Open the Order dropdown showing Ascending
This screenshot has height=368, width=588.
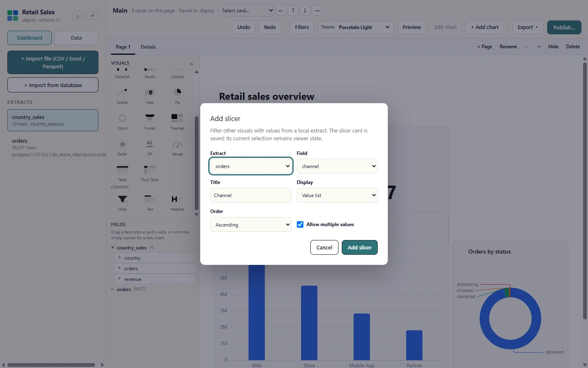click(x=251, y=224)
